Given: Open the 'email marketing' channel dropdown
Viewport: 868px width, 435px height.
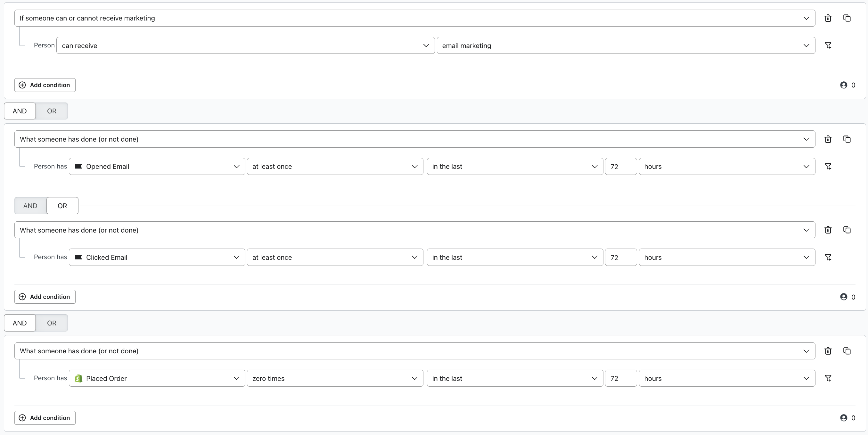Looking at the screenshot, I should pos(626,45).
